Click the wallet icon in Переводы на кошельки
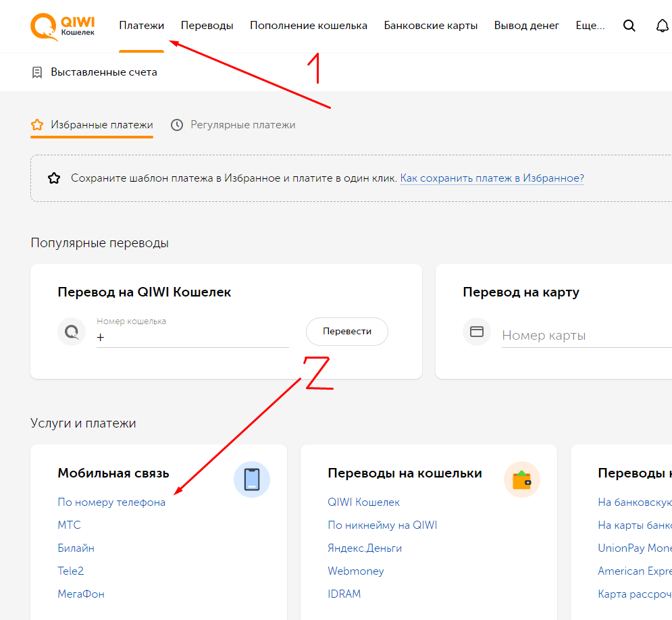 522,480
